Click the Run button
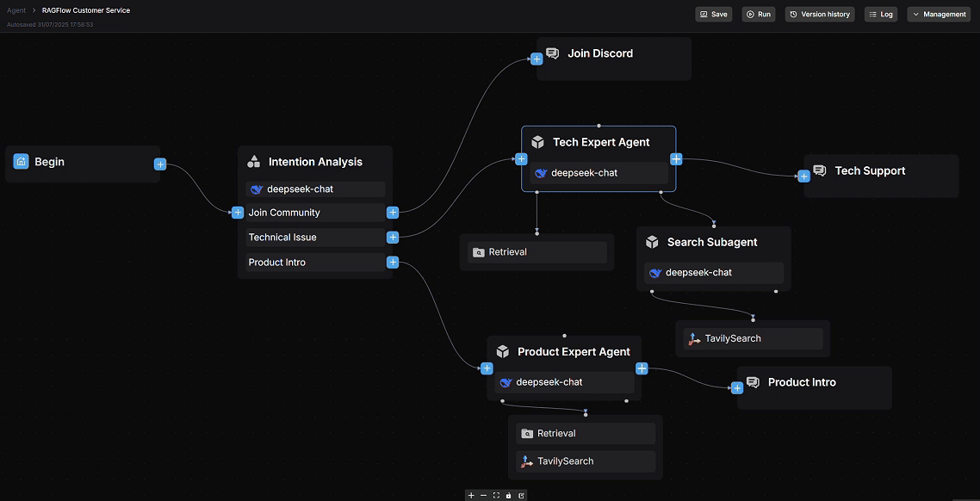The width and height of the screenshot is (980, 501). point(758,14)
